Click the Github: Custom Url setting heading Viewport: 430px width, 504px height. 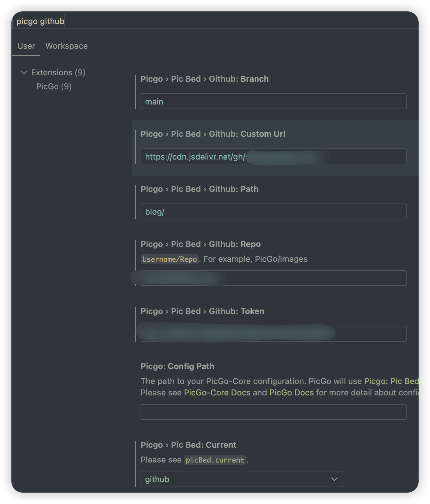tap(213, 134)
